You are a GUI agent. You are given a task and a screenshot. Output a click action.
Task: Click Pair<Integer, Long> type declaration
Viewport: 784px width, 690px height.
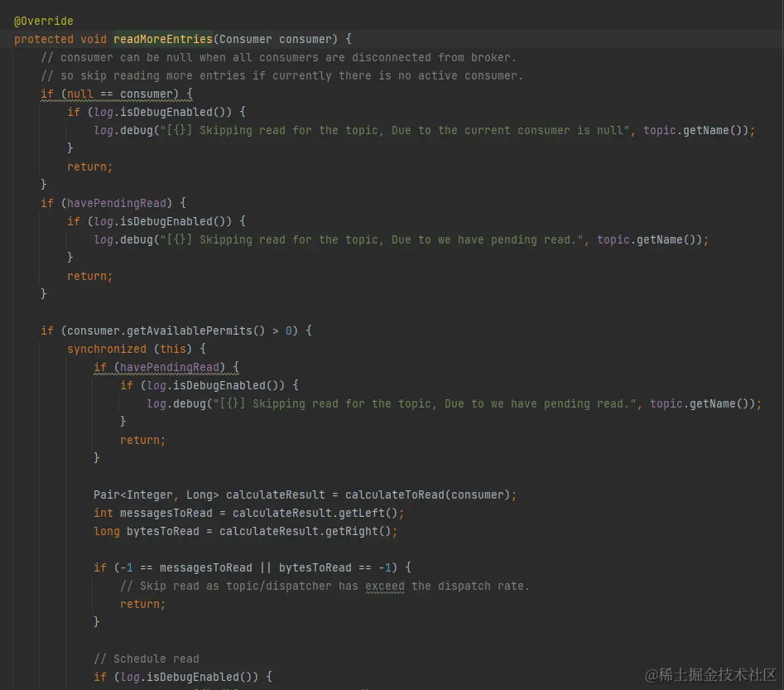click(x=156, y=495)
